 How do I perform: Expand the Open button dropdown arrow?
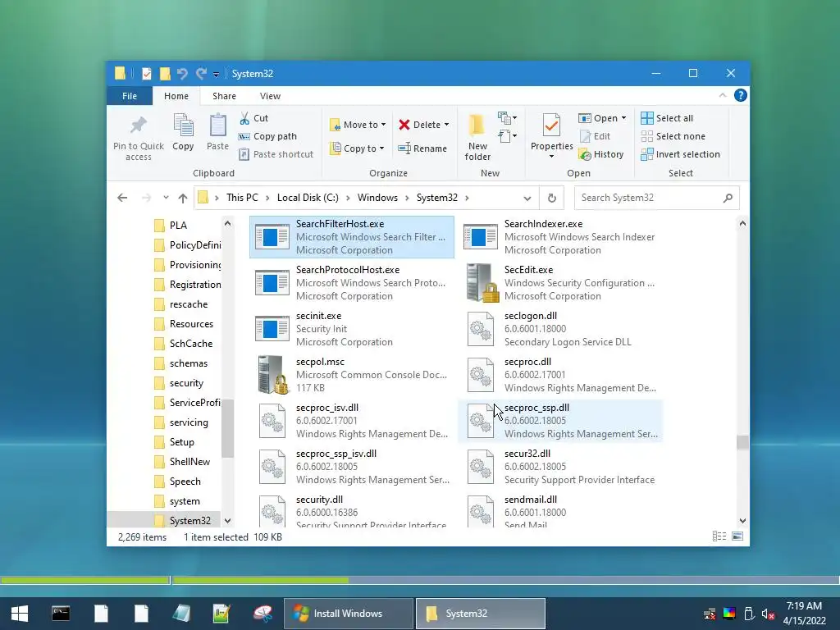point(623,118)
